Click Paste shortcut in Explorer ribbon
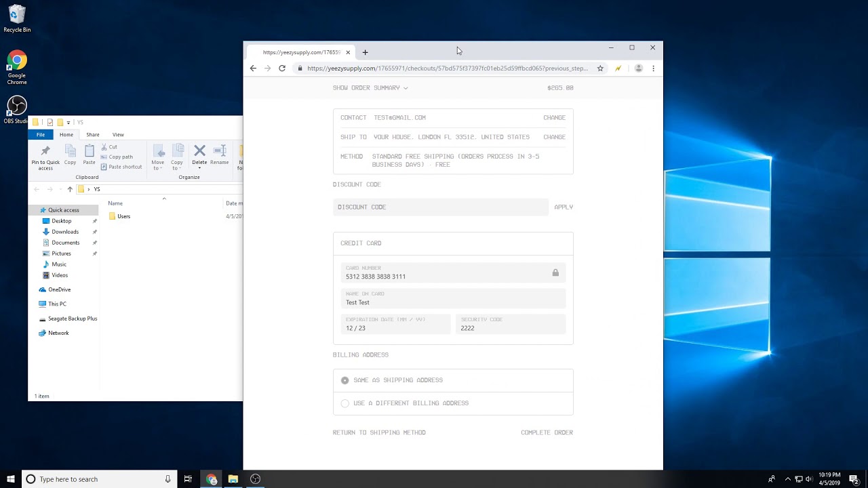Viewport: 868px width, 488px height. point(121,167)
